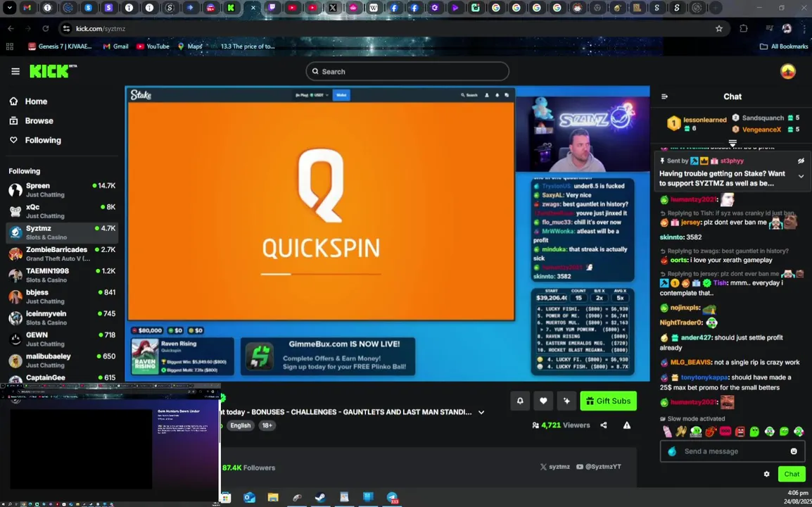This screenshot has height=507, width=812.
Task: Open the @SyztmzYT YouTube link
Action: [598, 467]
